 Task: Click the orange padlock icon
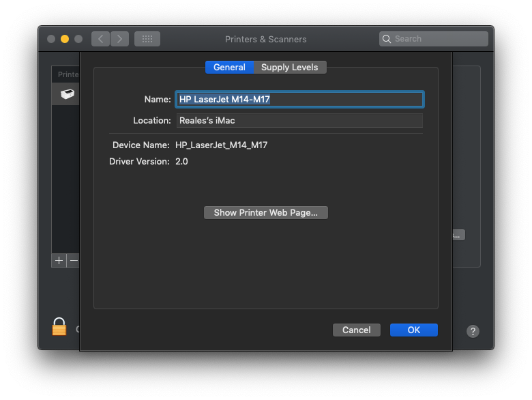59,326
